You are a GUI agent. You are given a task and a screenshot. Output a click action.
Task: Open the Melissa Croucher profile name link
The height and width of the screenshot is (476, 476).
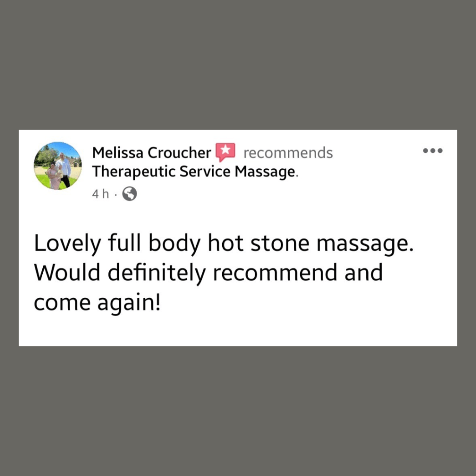point(152,152)
